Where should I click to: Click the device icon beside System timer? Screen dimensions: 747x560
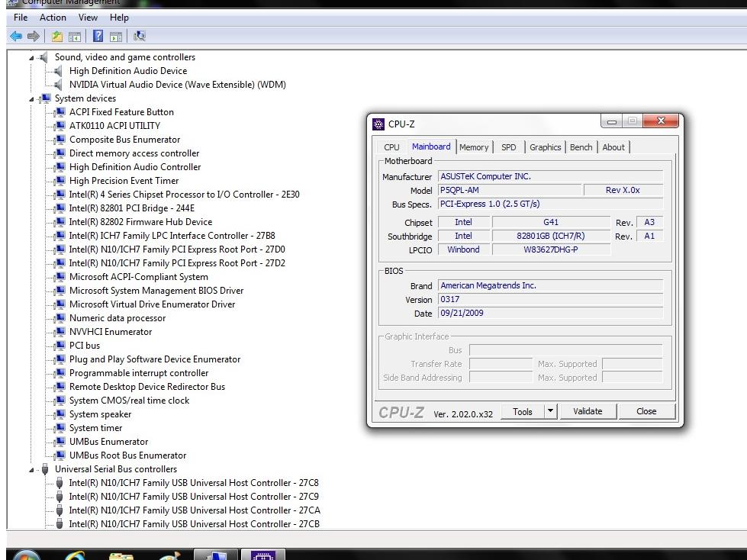(60, 428)
